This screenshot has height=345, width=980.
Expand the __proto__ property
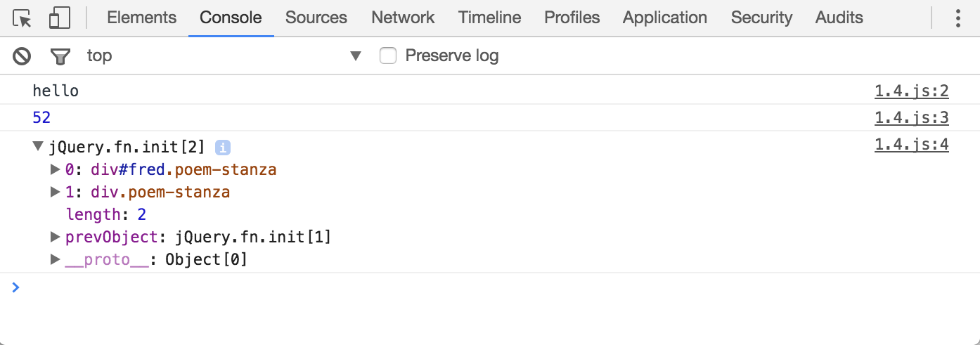point(56,259)
